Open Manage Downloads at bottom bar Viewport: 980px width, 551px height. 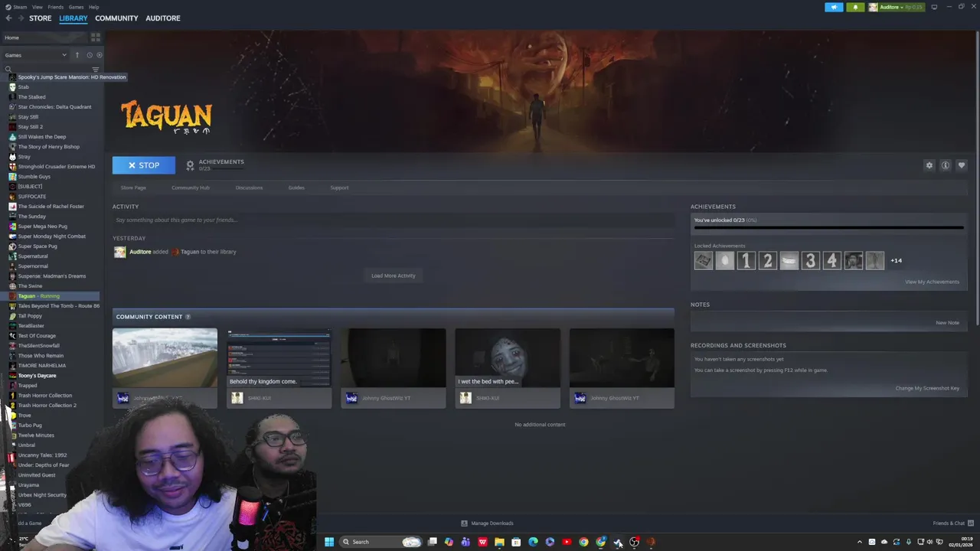click(x=487, y=523)
